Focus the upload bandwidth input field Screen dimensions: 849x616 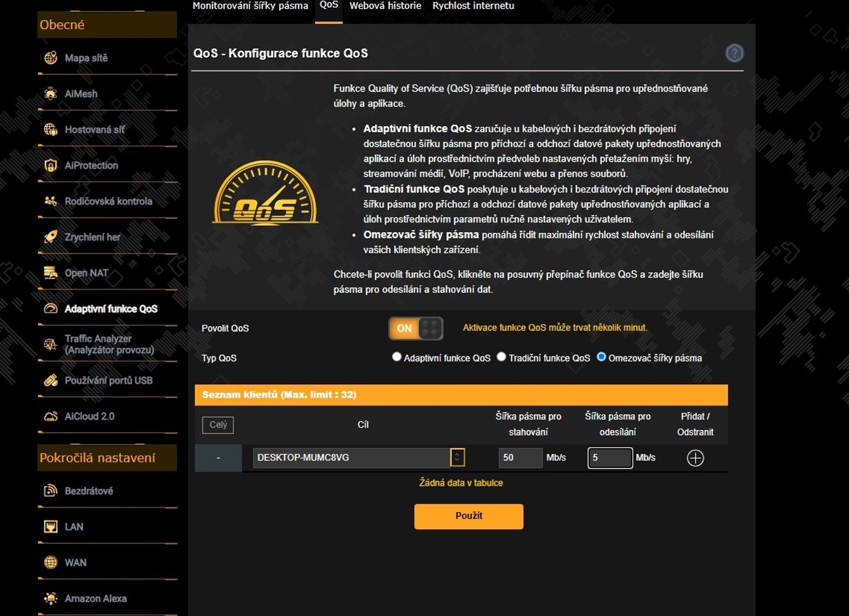609,457
